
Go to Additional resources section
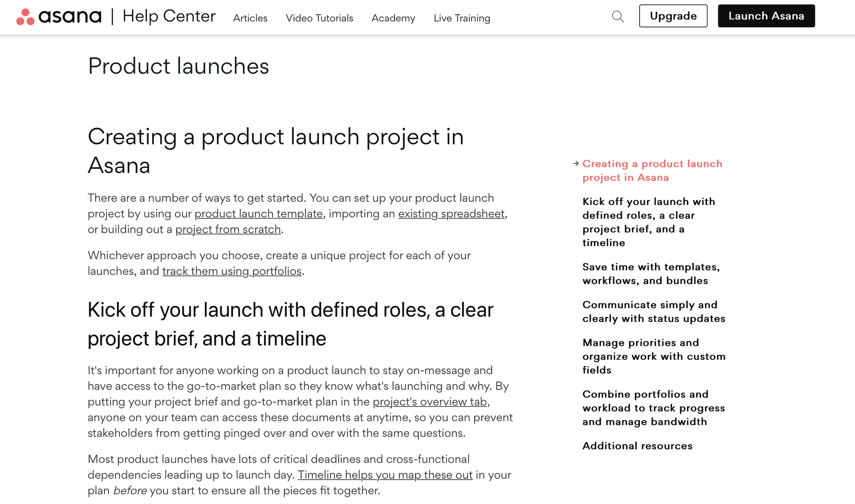(x=637, y=445)
